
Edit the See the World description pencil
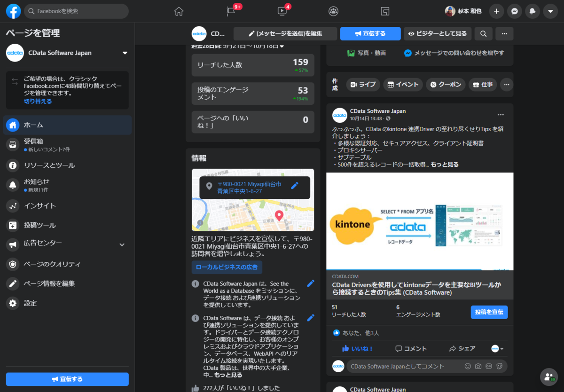click(x=310, y=283)
